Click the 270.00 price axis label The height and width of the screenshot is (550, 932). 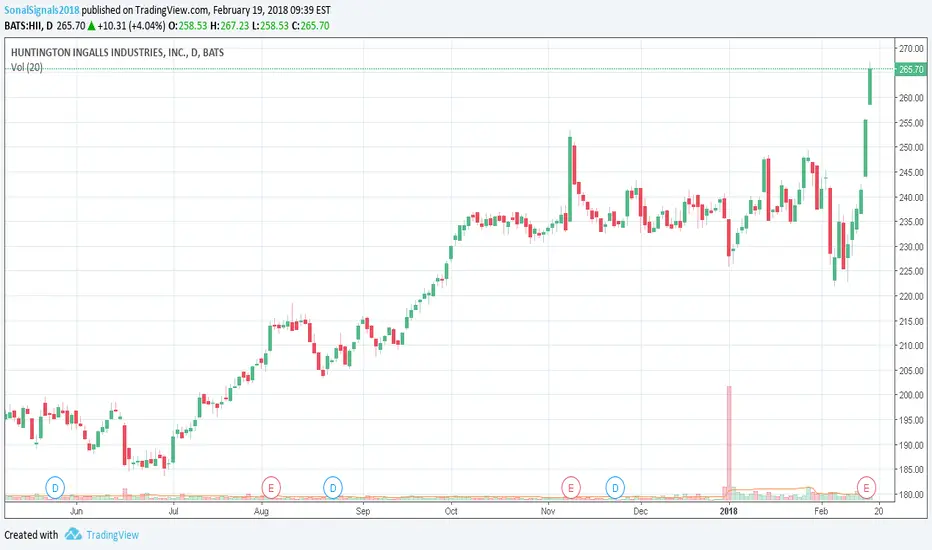point(911,48)
